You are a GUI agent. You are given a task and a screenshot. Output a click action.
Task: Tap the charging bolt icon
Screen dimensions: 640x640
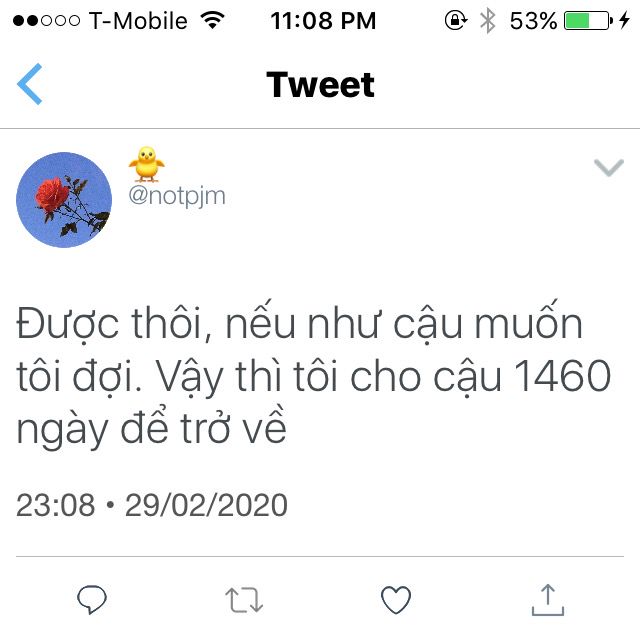point(624,20)
